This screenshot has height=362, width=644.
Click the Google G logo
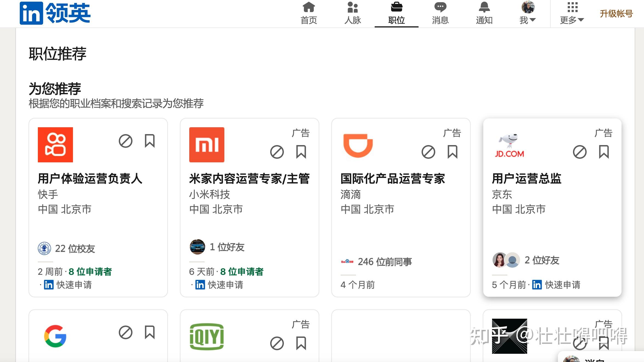pos(55,336)
